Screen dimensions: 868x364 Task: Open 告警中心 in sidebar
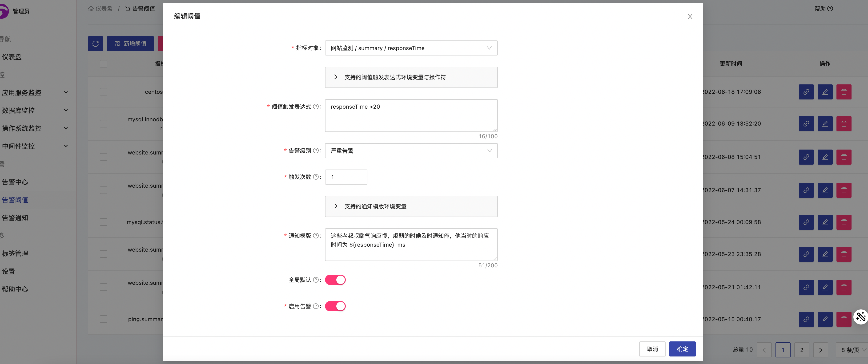(x=15, y=182)
